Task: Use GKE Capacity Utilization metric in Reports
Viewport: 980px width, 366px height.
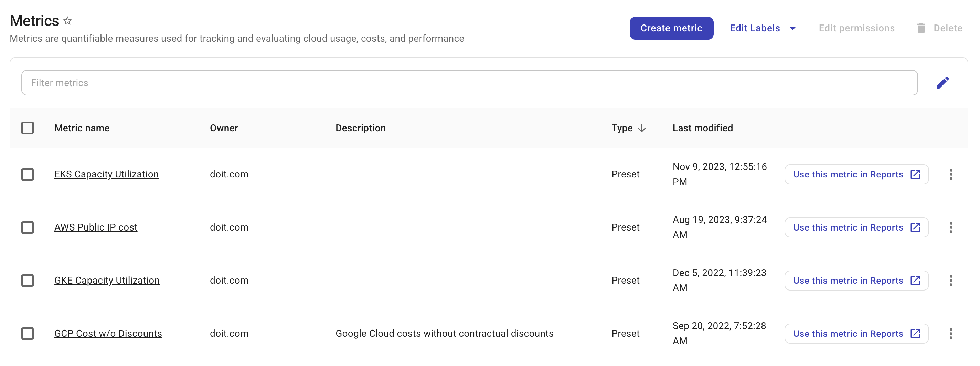Action: [856, 280]
